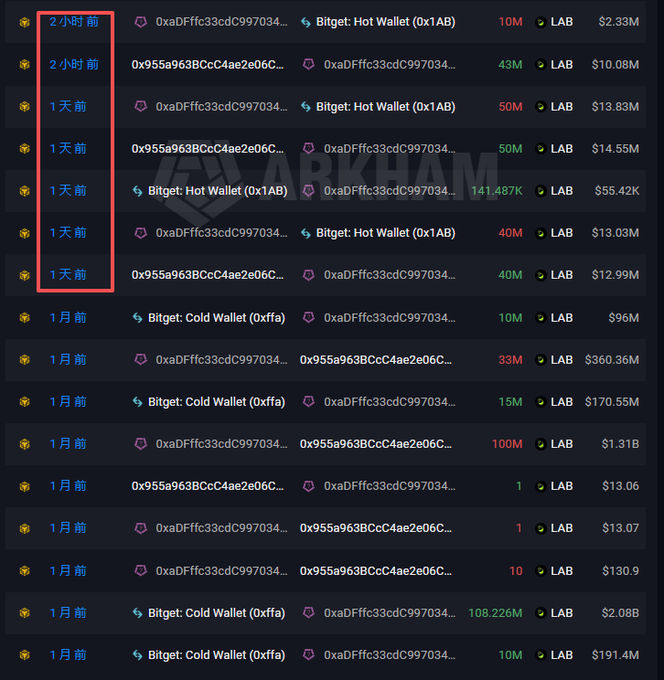Open Bitget: Cold Wallet (0xffa) in the $2.08B row
The height and width of the screenshot is (680, 664).
(x=216, y=613)
